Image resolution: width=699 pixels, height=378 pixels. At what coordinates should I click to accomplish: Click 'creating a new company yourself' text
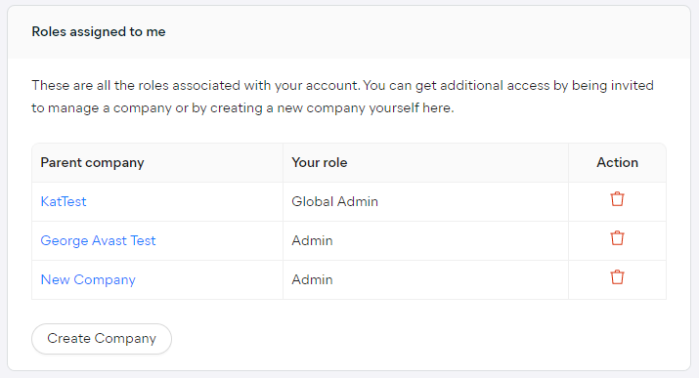[x=314, y=108]
